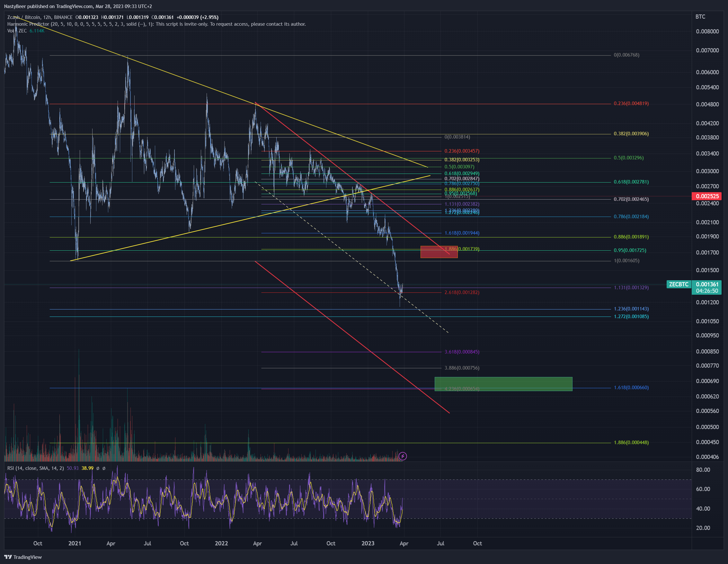
Task: Click the 0.382(0.003253) Fibonacci label
Action: pyautogui.click(x=462, y=160)
